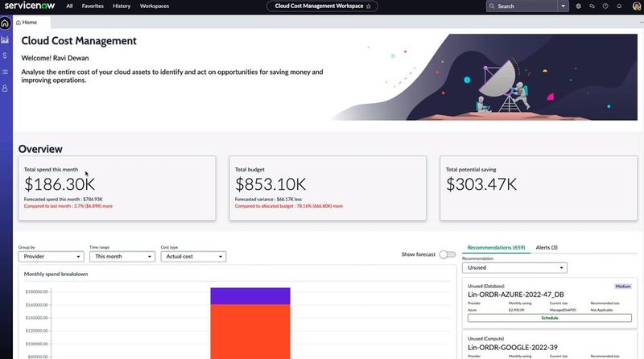Click the $303.47K saving value
The height and width of the screenshot is (359, 644).
481,184
